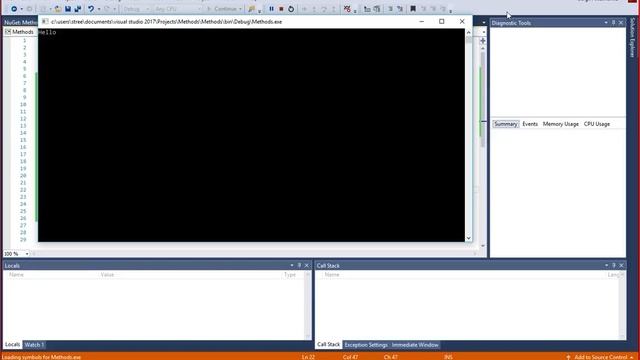Click the editor split plus icon at top right
Image resolution: width=640 pixels, height=360 pixels.
click(483, 41)
